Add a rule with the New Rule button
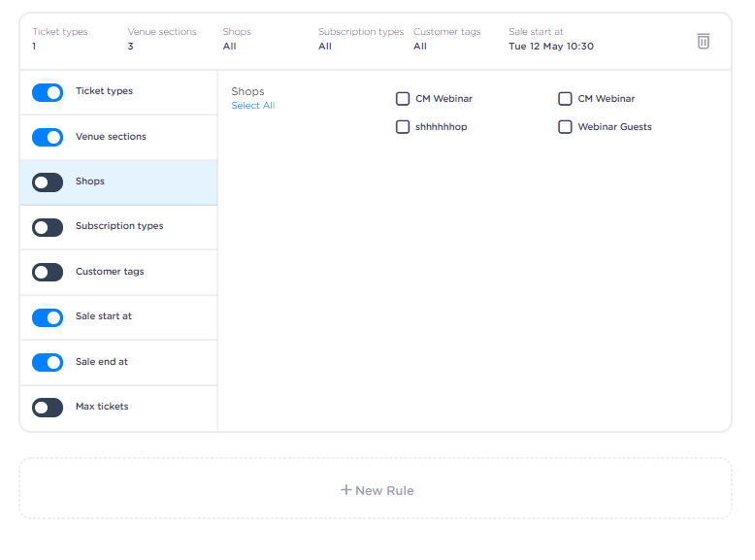The image size is (755, 560). [377, 490]
